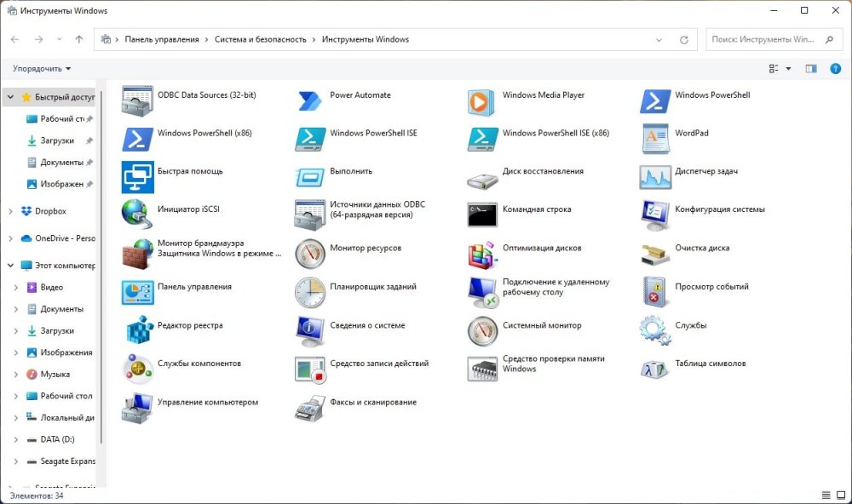Open Просмотр событий event viewer icon
Screen dimensions: 852x504
tap(655, 291)
